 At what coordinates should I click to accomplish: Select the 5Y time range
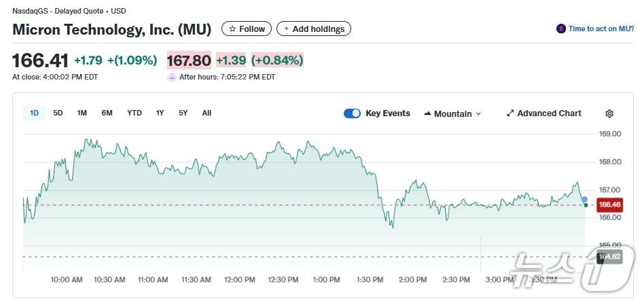pyautogui.click(x=183, y=113)
